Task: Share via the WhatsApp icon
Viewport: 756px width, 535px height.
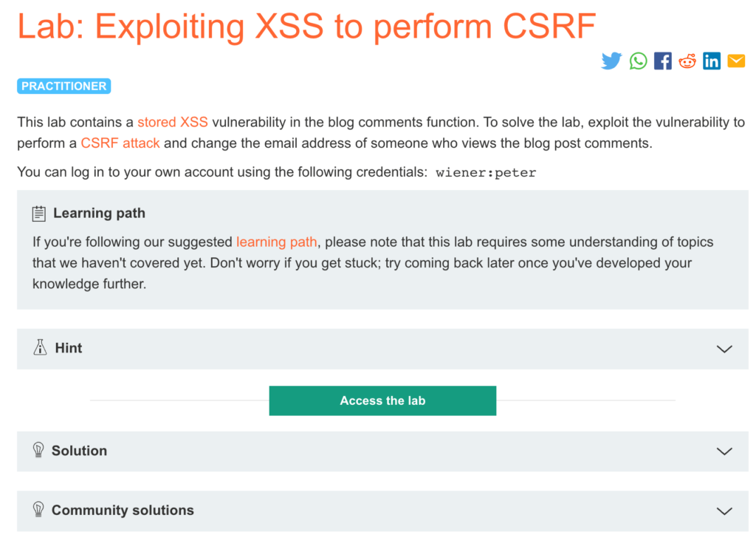Action: [x=638, y=61]
